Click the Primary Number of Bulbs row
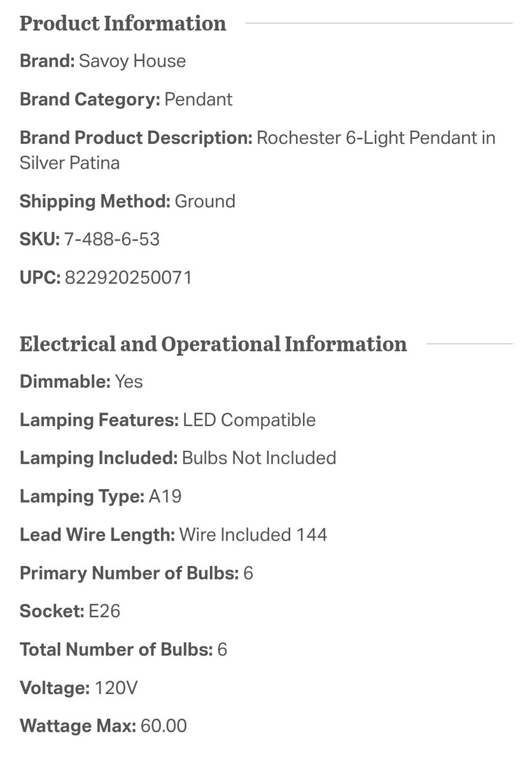The image size is (532, 764). pos(136,573)
